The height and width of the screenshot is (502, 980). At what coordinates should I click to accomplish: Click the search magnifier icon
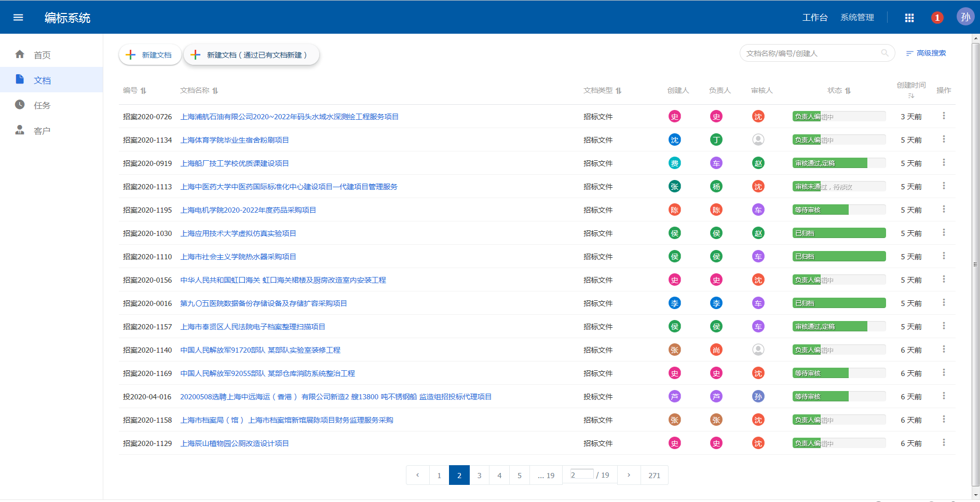pos(885,53)
